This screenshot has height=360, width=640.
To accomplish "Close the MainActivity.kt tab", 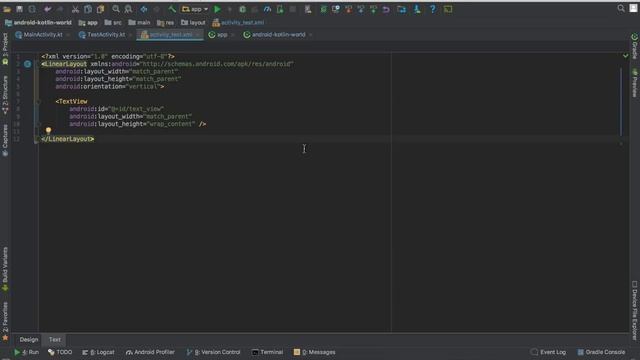I will [x=68, y=35].
